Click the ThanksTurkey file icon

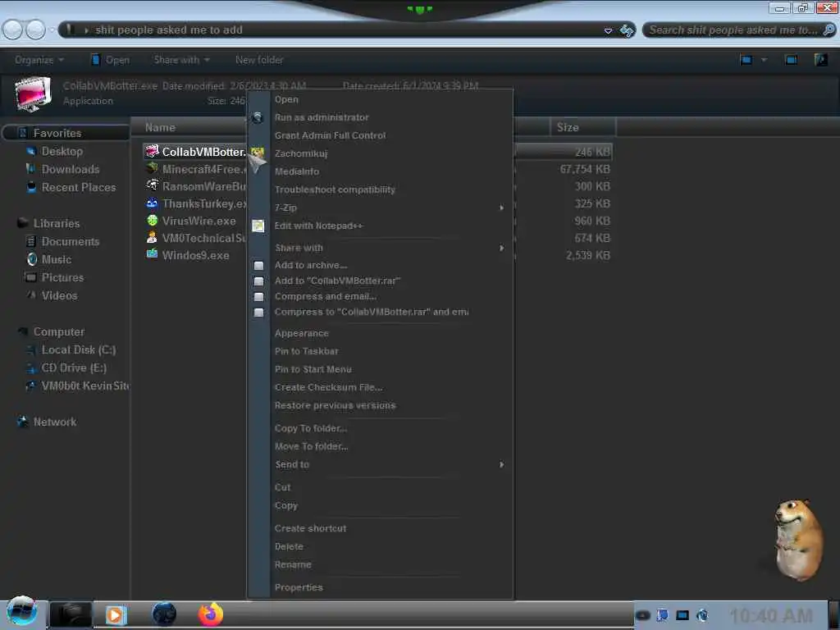[x=152, y=203]
